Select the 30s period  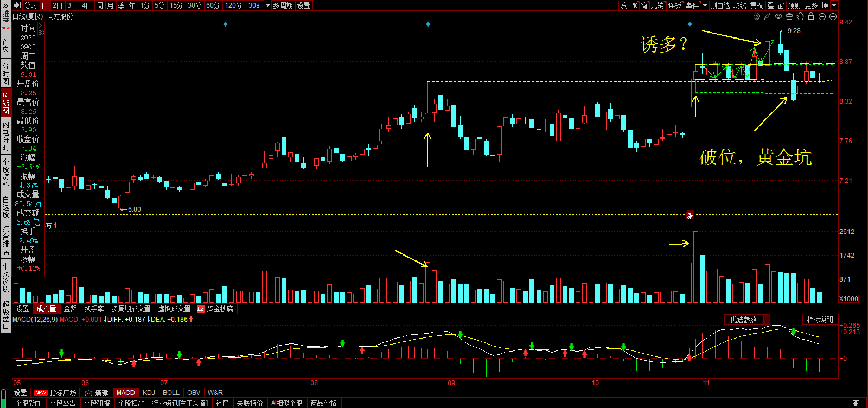point(254,5)
